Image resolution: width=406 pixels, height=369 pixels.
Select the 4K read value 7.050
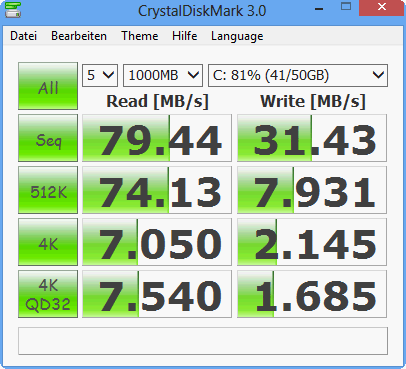pos(157,242)
